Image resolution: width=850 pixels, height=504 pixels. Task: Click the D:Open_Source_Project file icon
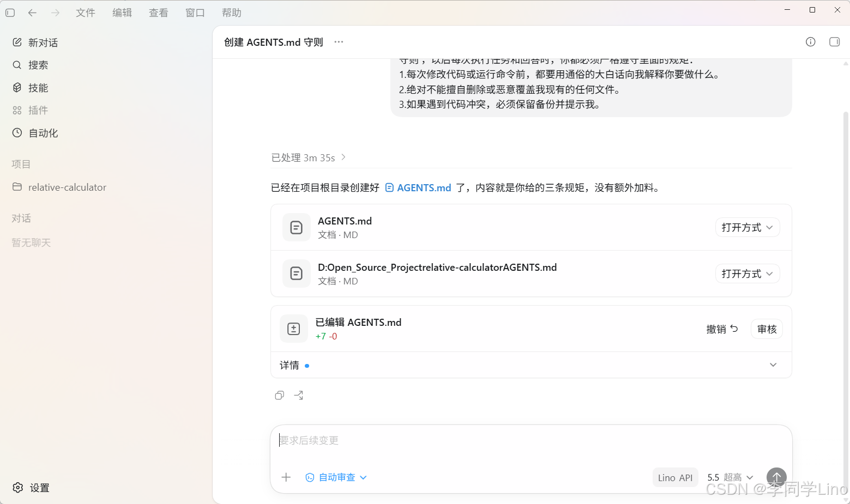[296, 274]
